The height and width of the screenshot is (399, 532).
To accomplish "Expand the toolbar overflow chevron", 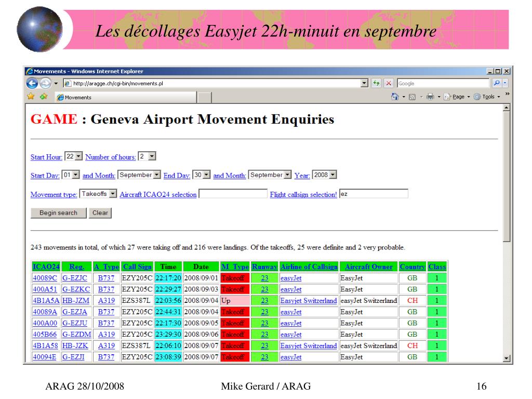I will tap(507, 94).
